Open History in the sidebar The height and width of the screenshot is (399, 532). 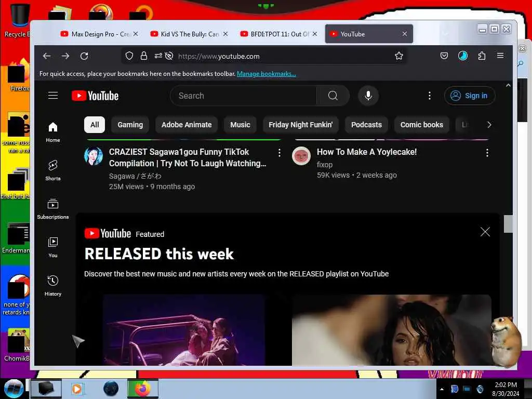pos(53,286)
